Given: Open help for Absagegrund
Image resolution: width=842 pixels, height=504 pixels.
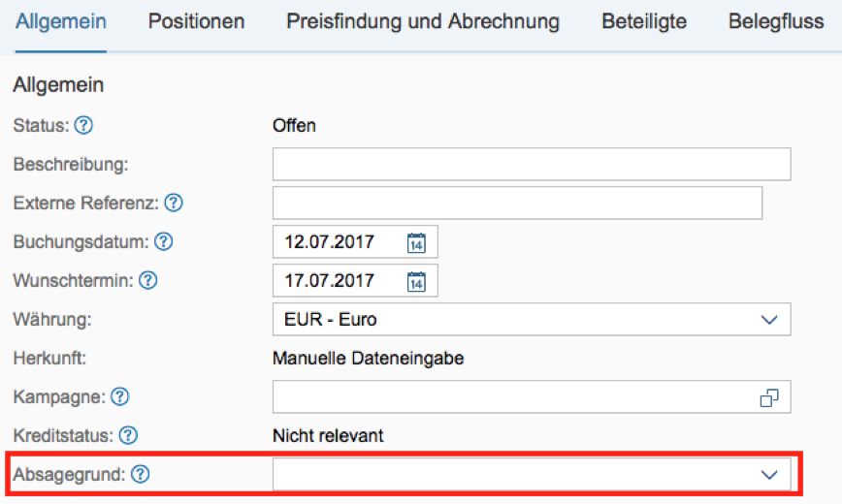Looking at the screenshot, I should click(x=141, y=474).
